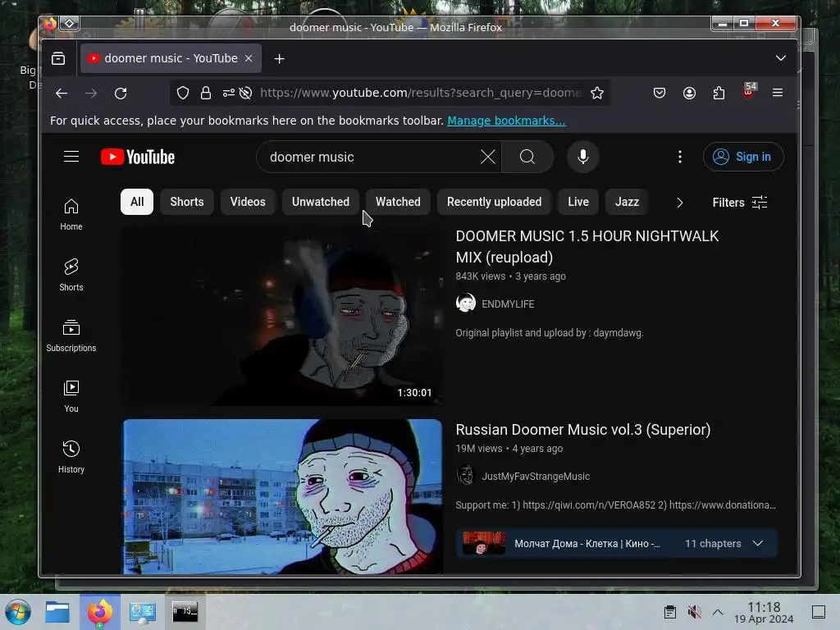Click the uBlock Origin badge icon
Image resolution: width=840 pixels, height=630 pixels.
pos(749,91)
